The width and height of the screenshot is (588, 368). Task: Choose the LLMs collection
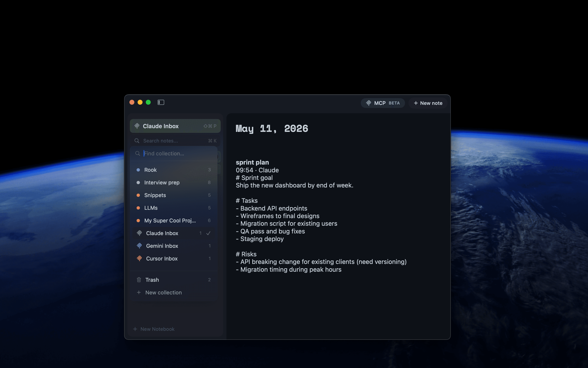click(x=174, y=208)
